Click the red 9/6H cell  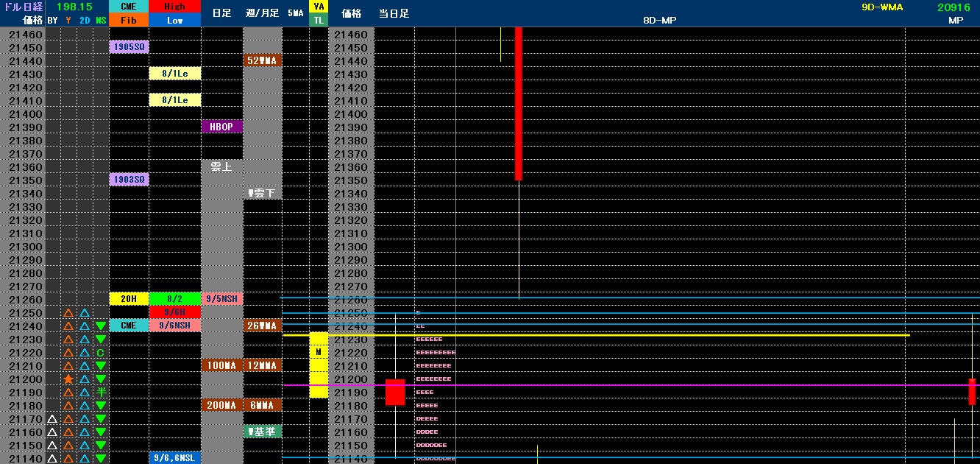pyautogui.click(x=174, y=312)
